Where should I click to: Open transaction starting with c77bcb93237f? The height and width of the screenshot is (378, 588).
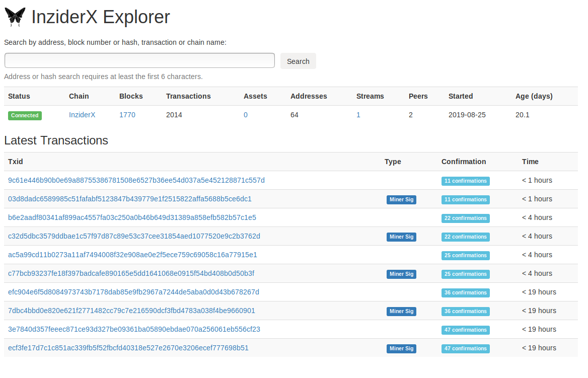click(131, 273)
